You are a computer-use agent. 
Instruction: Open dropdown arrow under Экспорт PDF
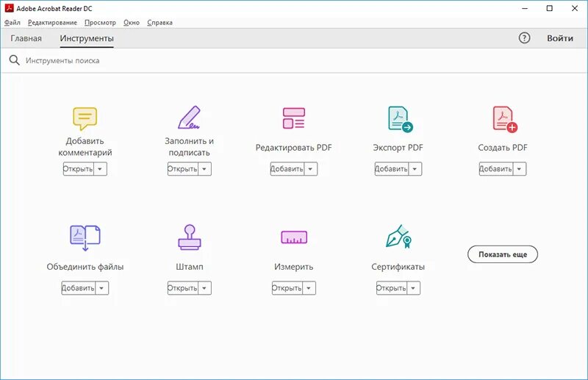pos(415,169)
